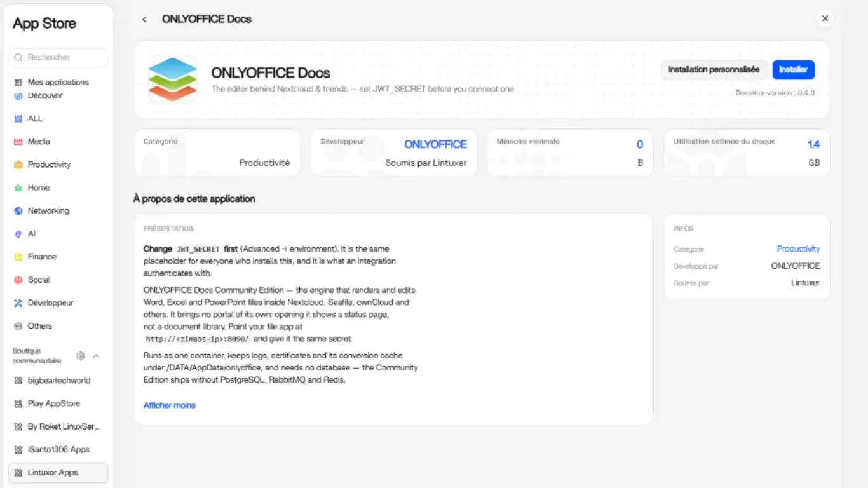The height and width of the screenshot is (488, 868).
Task: Select the Home category
Action: pos(58,187)
